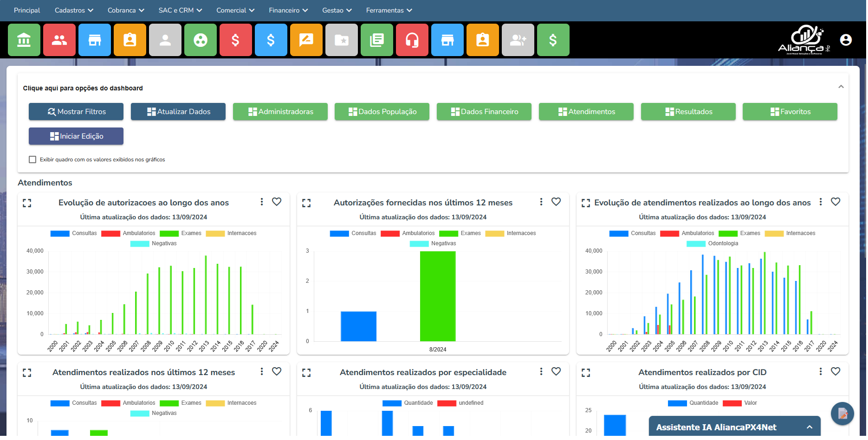The height and width of the screenshot is (440, 868).
Task: Open the red headset support shortcut
Action: pos(412,40)
